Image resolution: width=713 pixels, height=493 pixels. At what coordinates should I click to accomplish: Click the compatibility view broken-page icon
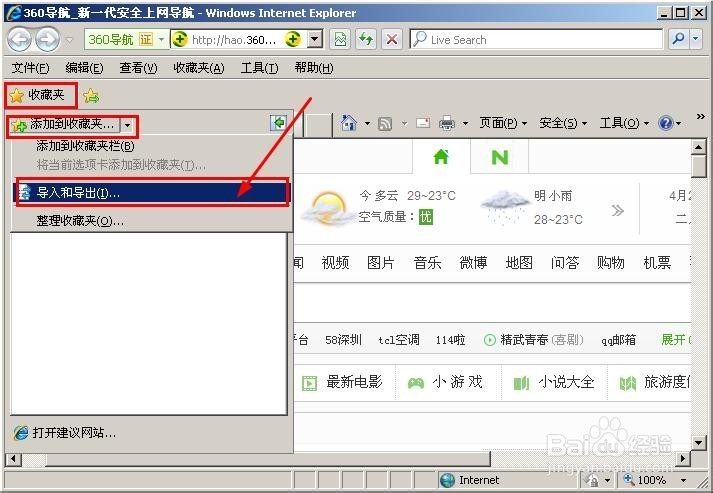pos(340,40)
